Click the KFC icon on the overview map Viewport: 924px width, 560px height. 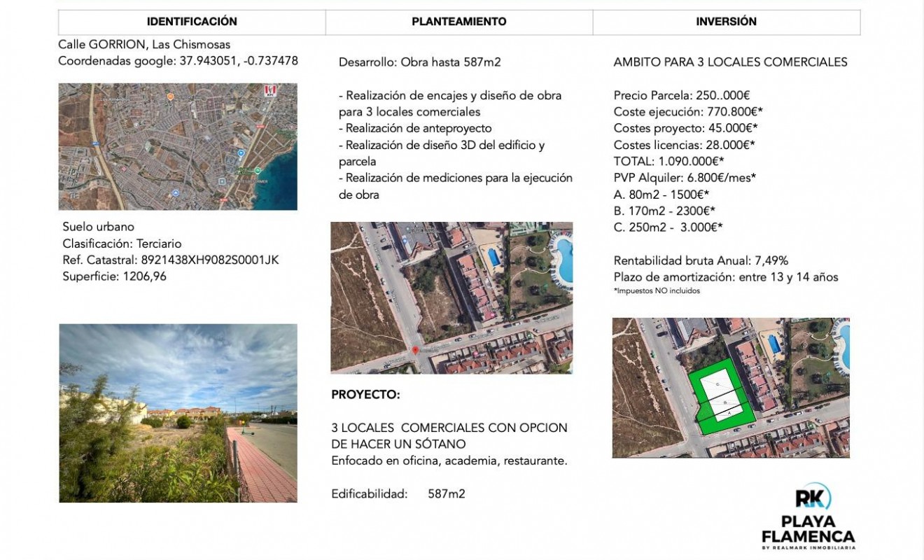click(269, 91)
